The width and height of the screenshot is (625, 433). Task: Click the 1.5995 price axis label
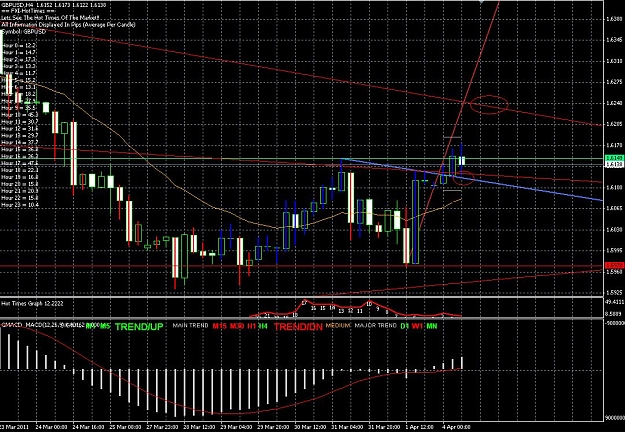614,250
